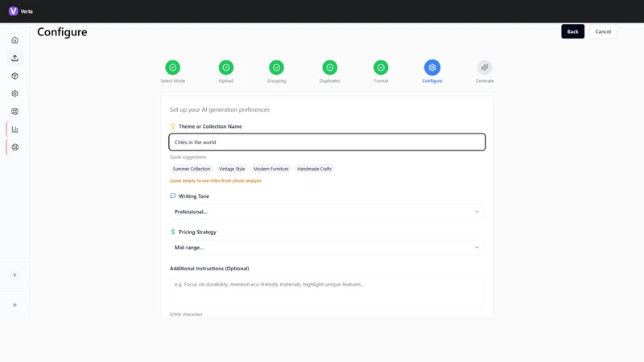Choose the Summer Collection suggestion

point(192,169)
